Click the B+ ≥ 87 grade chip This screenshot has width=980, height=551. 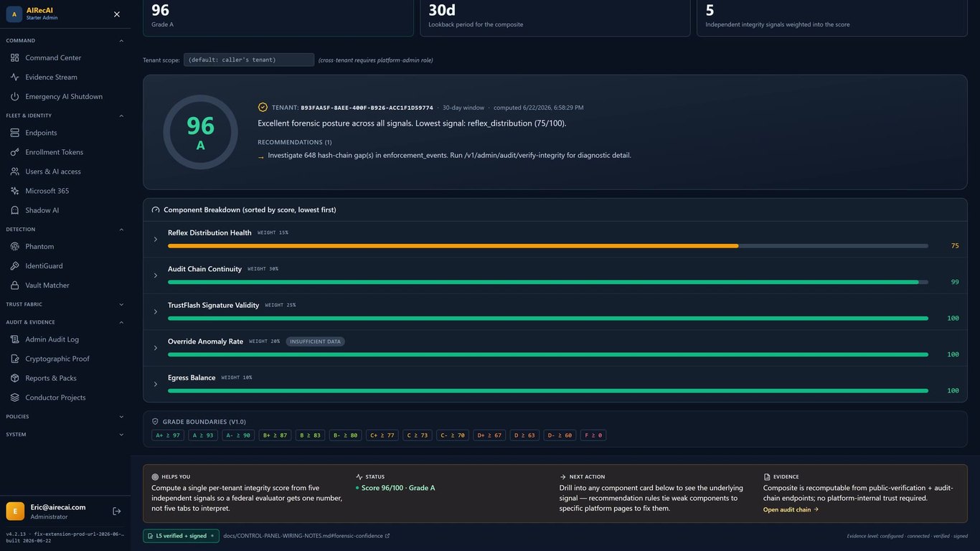click(x=275, y=435)
